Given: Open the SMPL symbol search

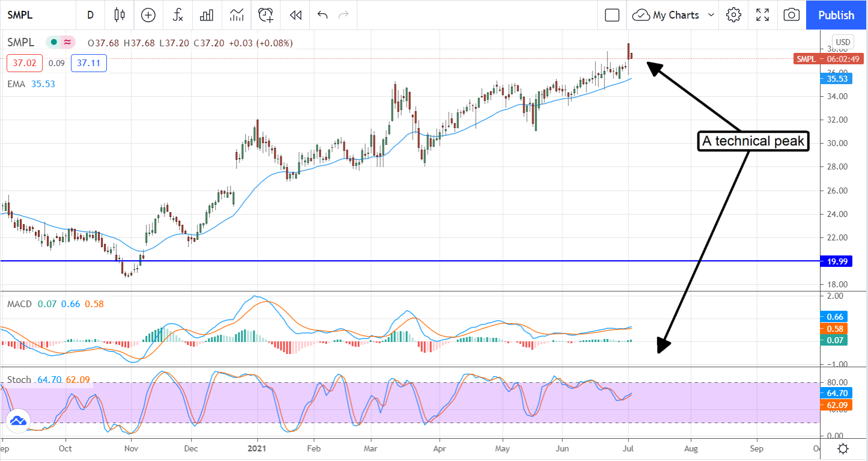Looking at the screenshot, I should (20, 15).
